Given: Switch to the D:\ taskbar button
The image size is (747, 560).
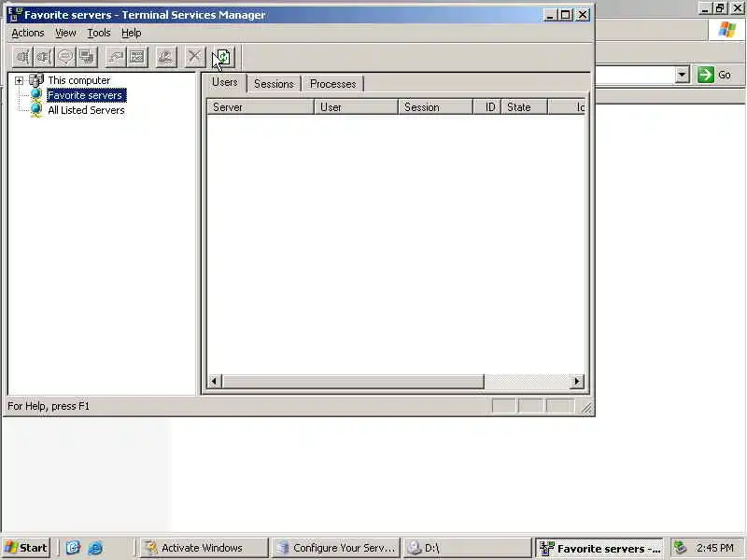Looking at the screenshot, I should 468,548.
